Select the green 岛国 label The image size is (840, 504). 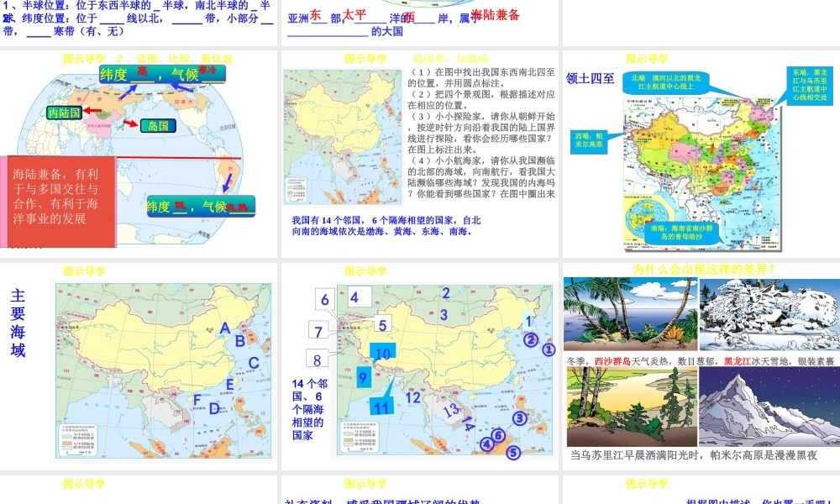[158, 126]
